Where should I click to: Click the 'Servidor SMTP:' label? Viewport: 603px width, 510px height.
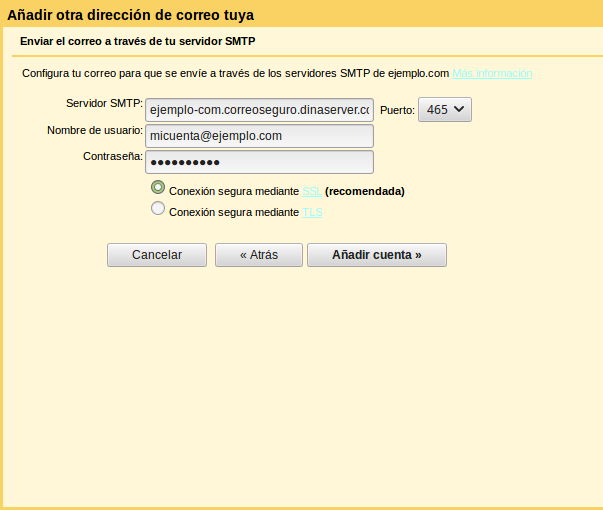point(104,104)
